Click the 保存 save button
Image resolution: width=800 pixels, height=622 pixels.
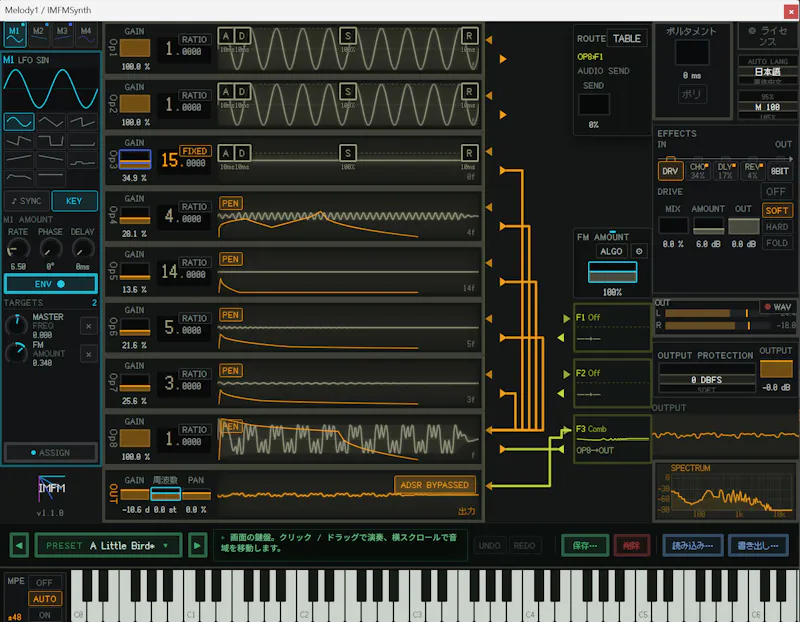pos(585,545)
